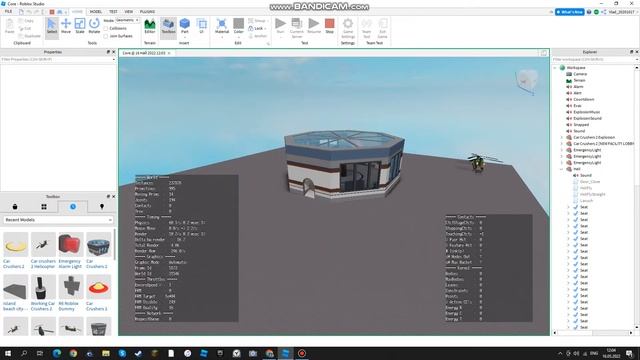The height and width of the screenshot is (360, 640).
Task: Open the Toolbox Inventory grid tab
Action: coord(44,207)
